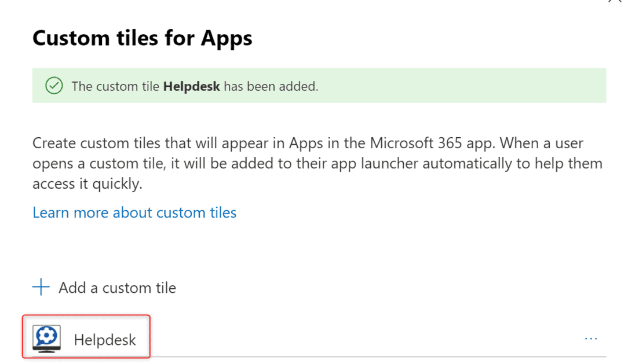The image size is (628, 364).
Task: Select the Helpdesk entry in the tile list
Action: (86, 338)
